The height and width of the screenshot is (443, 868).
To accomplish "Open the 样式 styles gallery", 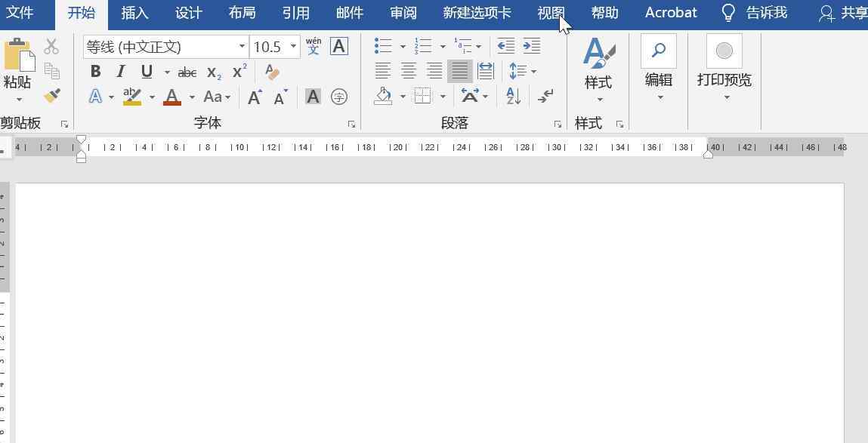I will [598, 70].
